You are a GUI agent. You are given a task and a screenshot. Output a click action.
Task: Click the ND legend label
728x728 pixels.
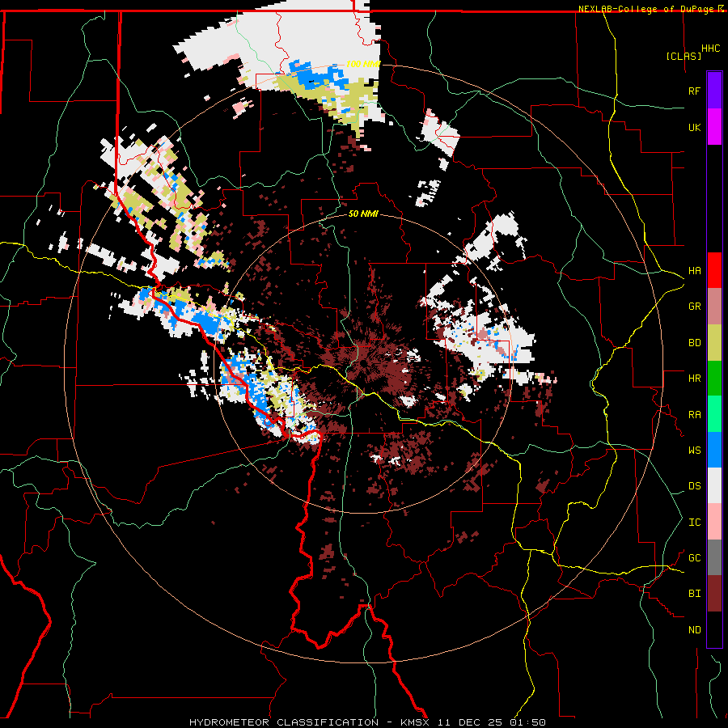click(x=694, y=630)
